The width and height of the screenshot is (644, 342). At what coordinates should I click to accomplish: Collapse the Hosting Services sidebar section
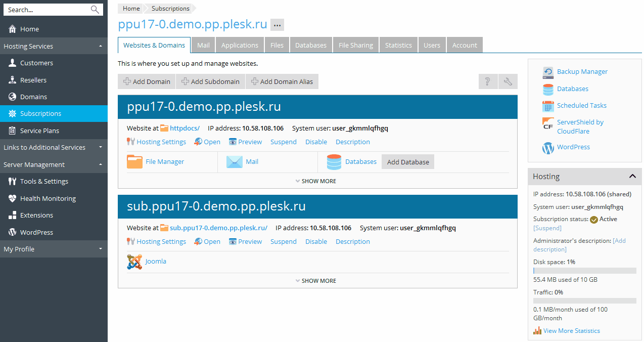coord(100,46)
